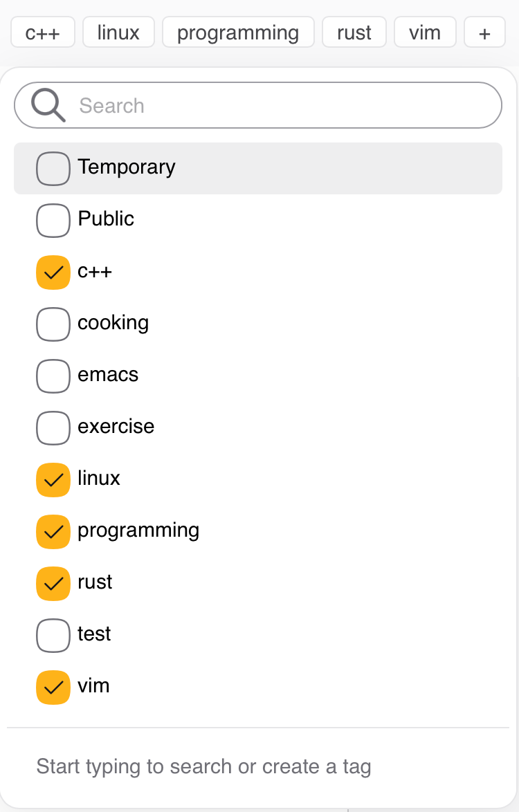Select the programming chip in the top bar
The image size is (519, 812).
(x=238, y=32)
